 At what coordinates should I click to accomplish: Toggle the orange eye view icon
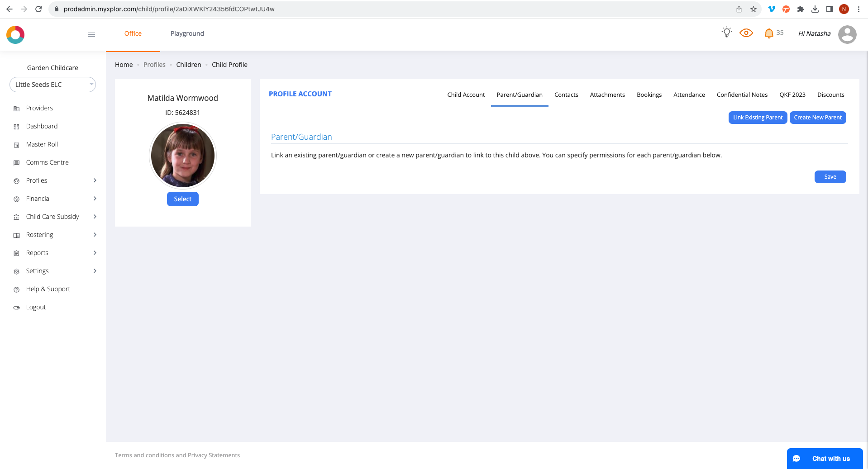pyautogui.click(x=746, y=33)
